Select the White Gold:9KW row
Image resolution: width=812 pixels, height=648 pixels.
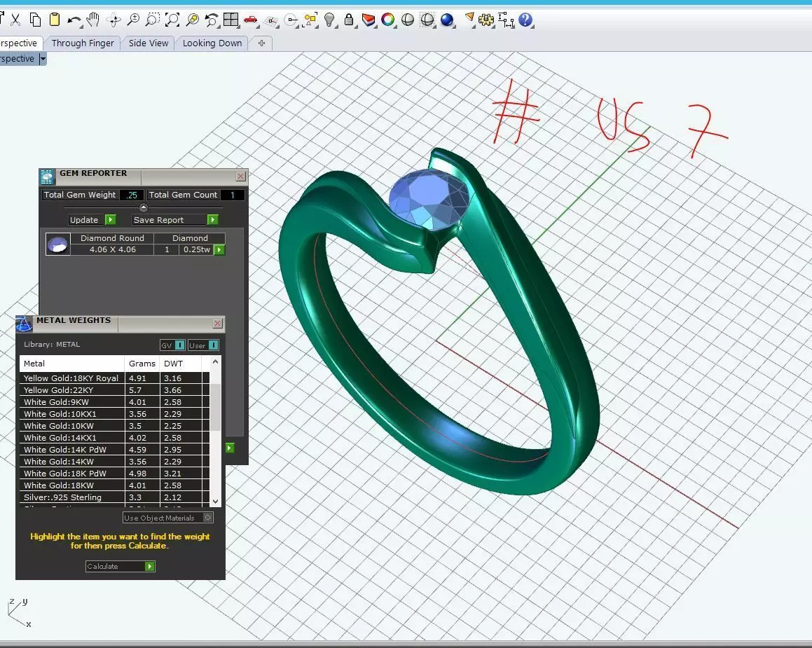pyautogui.click(x=114, y=402)
